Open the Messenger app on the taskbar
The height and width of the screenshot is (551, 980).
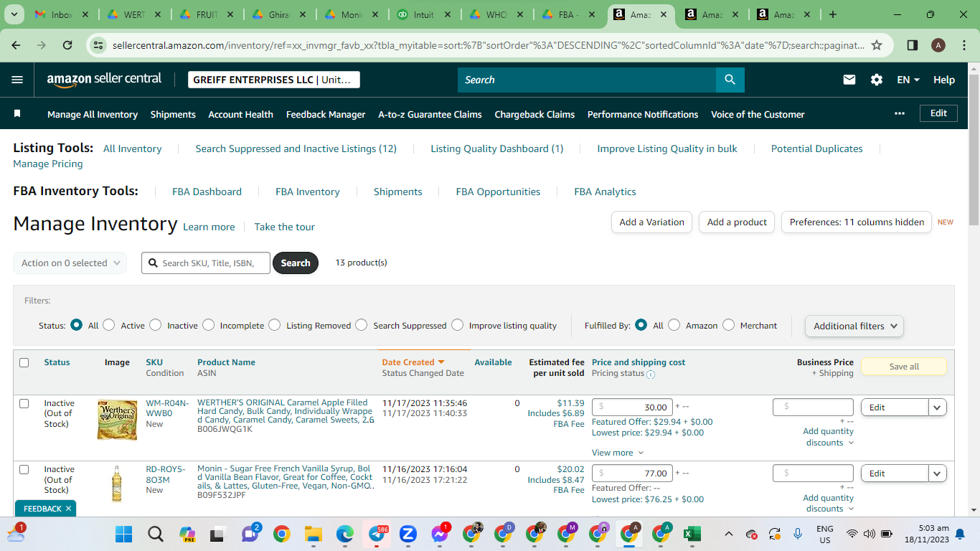[440, 534]
